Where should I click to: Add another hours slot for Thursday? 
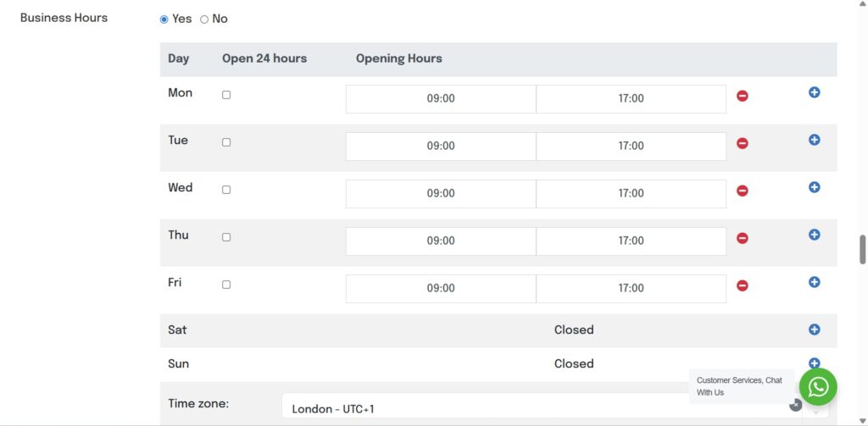(x=814, y=235)
